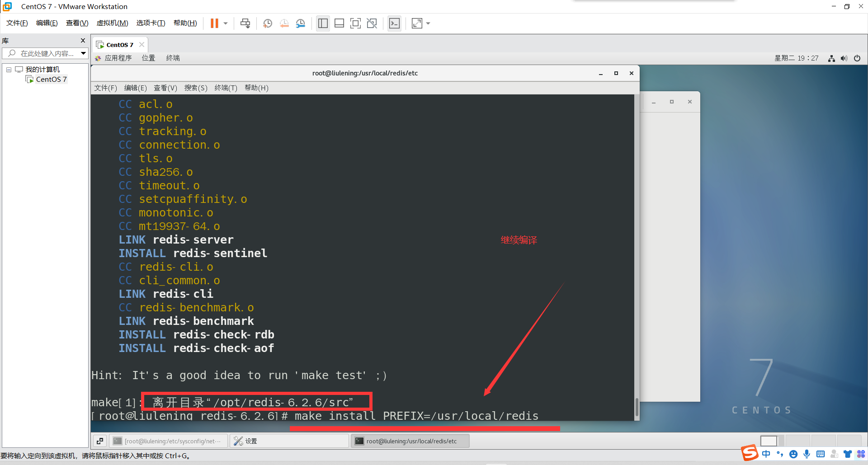
Task: Click the network status icon in GNOME bar
Action: tap(831, 58)
